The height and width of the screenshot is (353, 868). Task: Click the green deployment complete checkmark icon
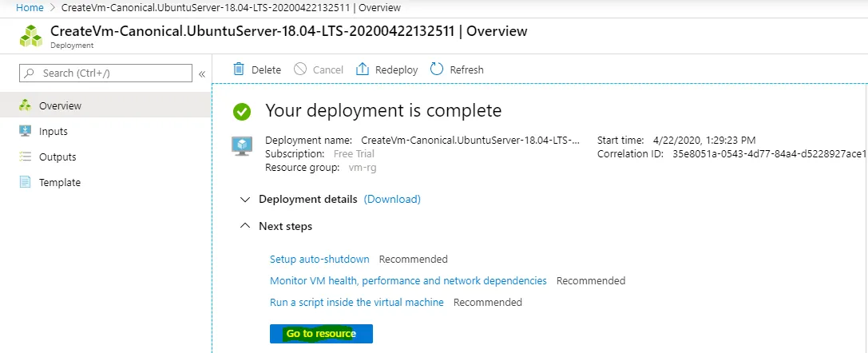[242, 112]
